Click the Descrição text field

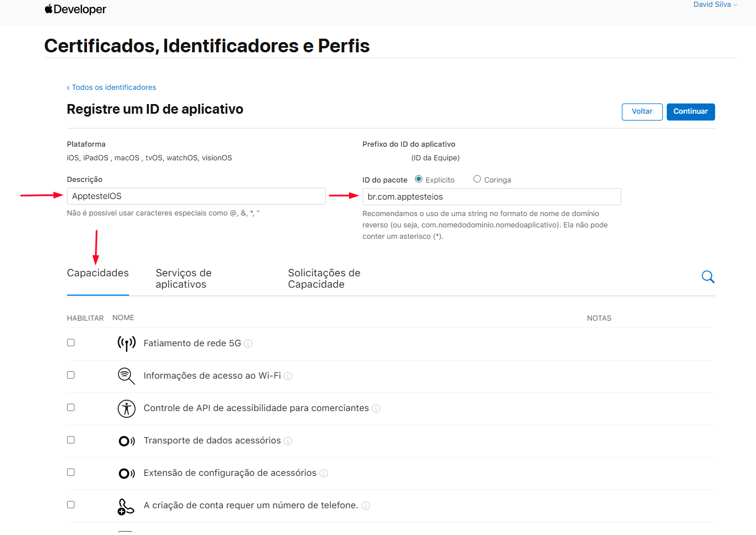[x=196, y=196]
